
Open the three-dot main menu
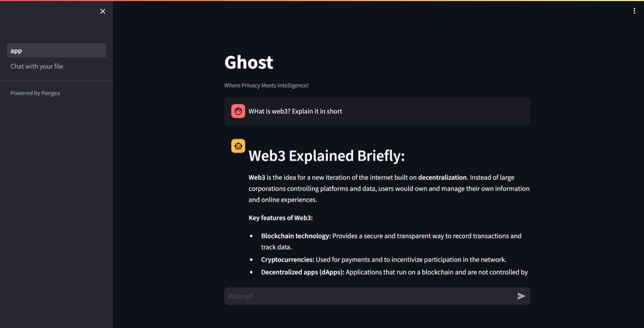tap(634, 11)
